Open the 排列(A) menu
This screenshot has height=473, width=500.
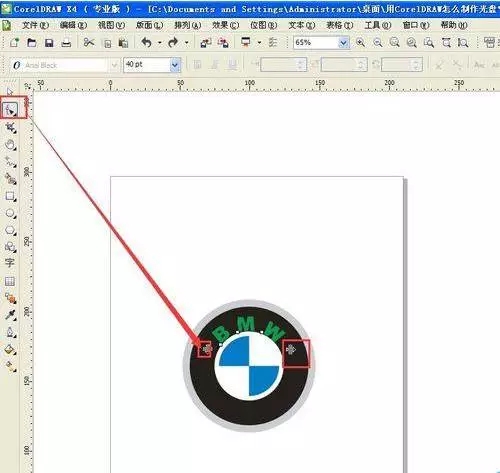(188, 25)
